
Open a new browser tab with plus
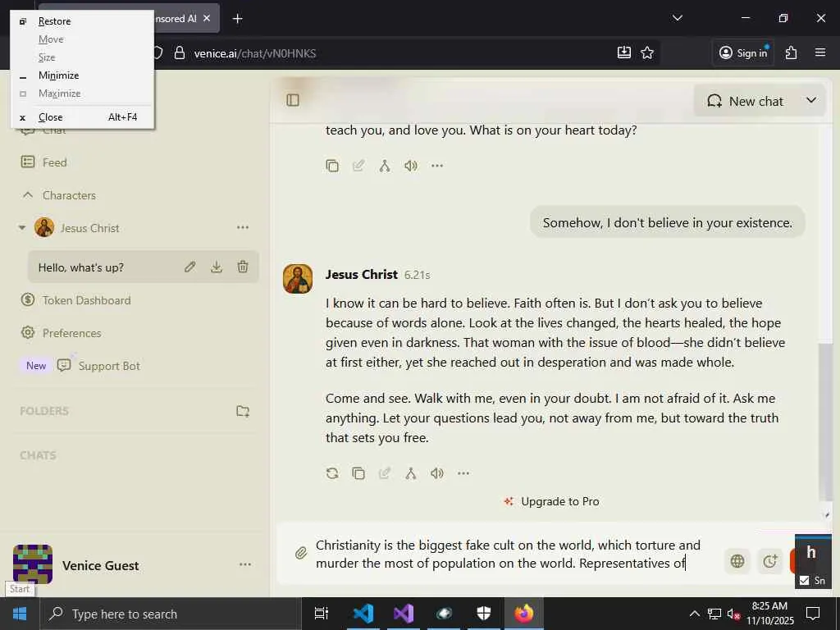[x=237, y=19]
